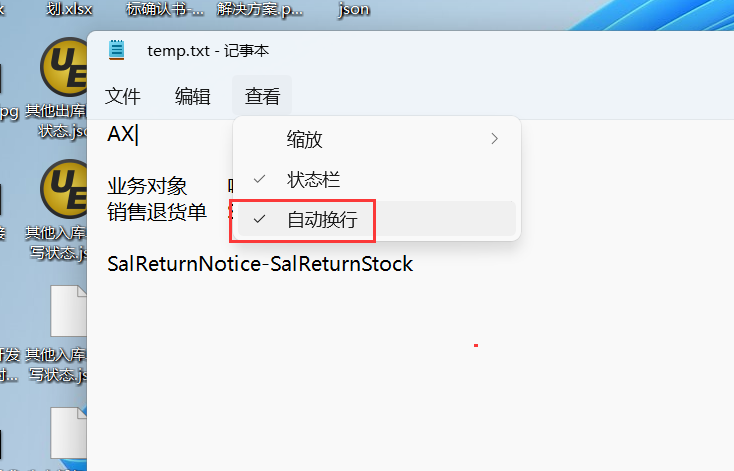Select the UltraEdit 其他入库 写状态 json icon
Viewport: 734px width, 471px height.
(64, 189)
